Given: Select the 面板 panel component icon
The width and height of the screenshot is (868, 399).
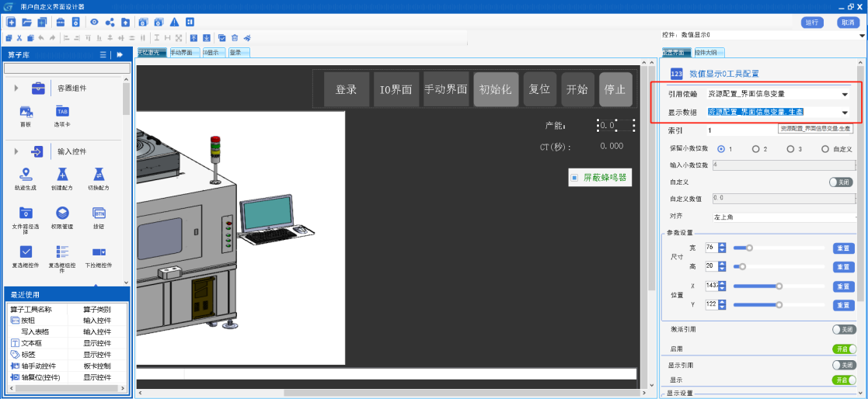Looking at the screenshot, I should 26,111.
